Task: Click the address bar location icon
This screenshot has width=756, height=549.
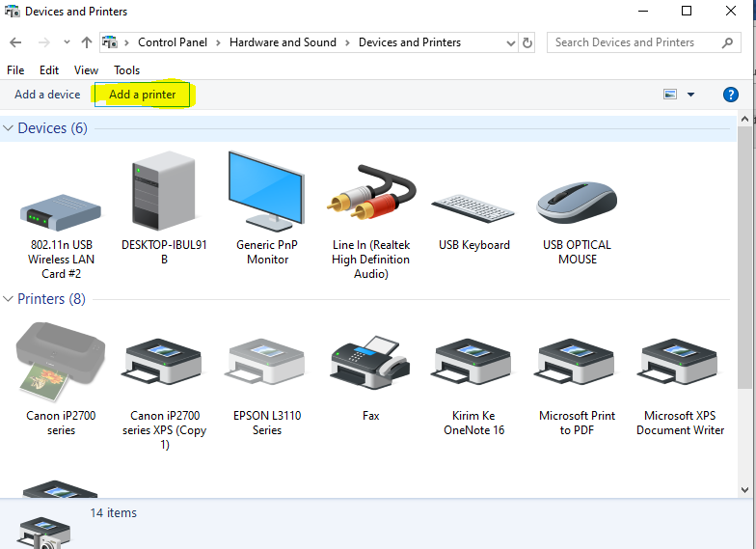Action: click(110, 42)
